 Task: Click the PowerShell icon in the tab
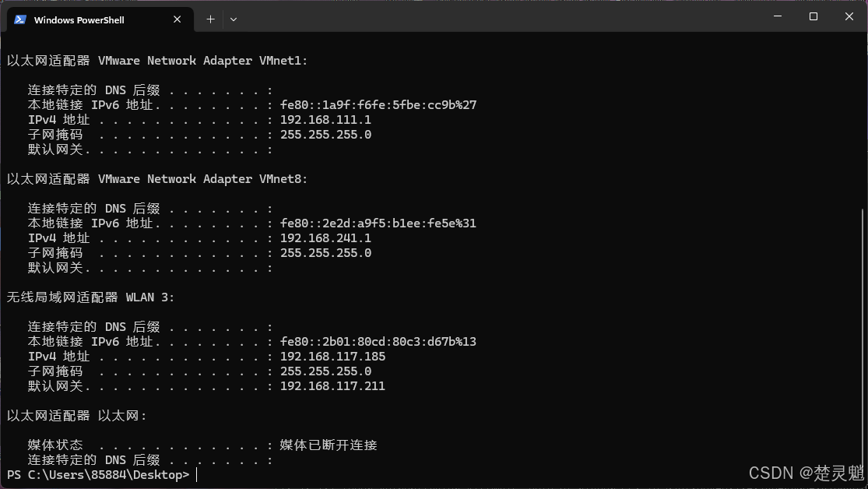coord(20,19)
